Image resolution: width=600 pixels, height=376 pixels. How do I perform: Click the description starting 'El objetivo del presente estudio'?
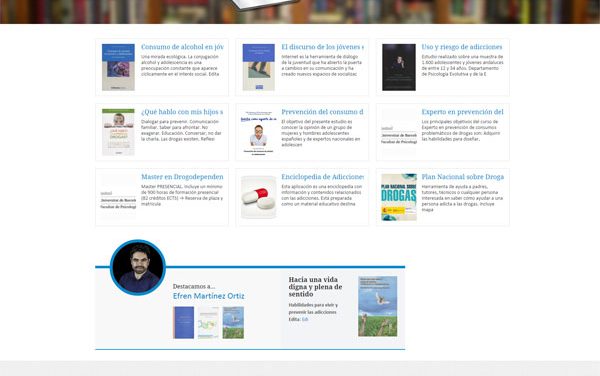[x=321, y=133]
